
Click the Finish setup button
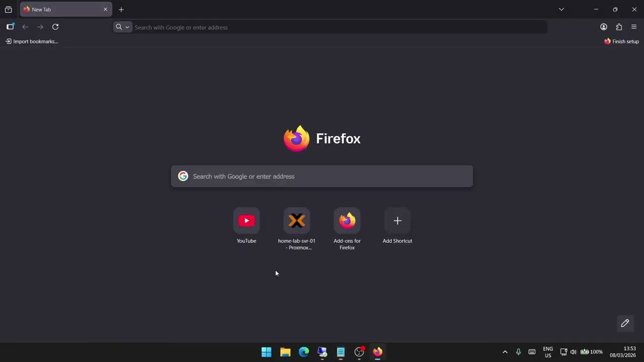[x=621, y=41]
